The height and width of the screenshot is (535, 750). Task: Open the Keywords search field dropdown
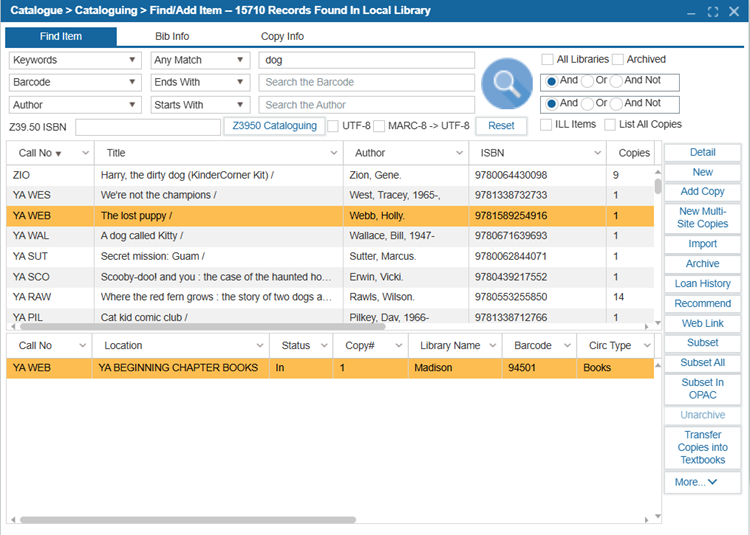75,60
